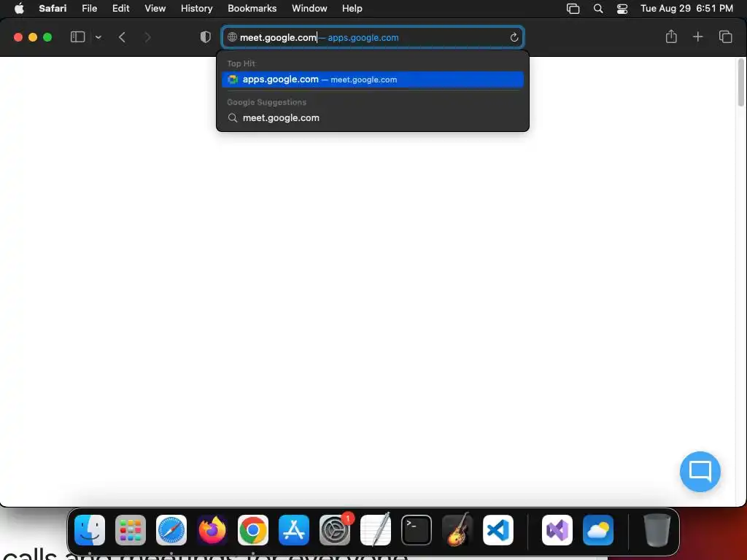Open the View menu

pos(155,8)
